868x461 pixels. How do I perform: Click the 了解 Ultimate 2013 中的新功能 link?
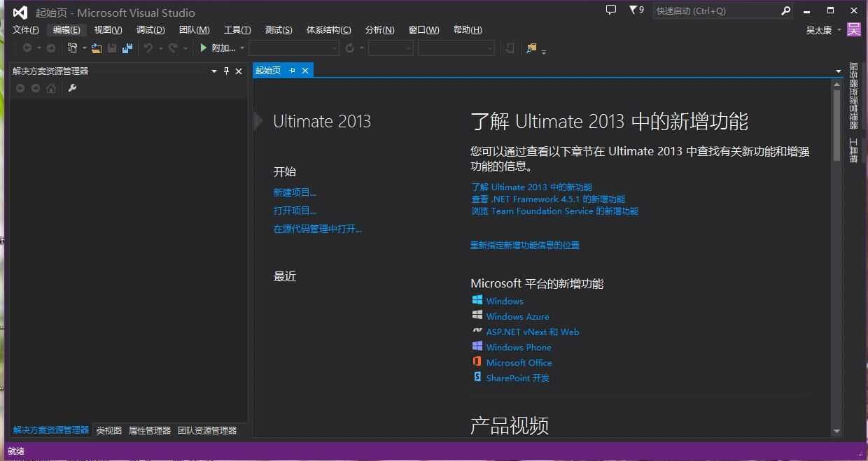531,187
